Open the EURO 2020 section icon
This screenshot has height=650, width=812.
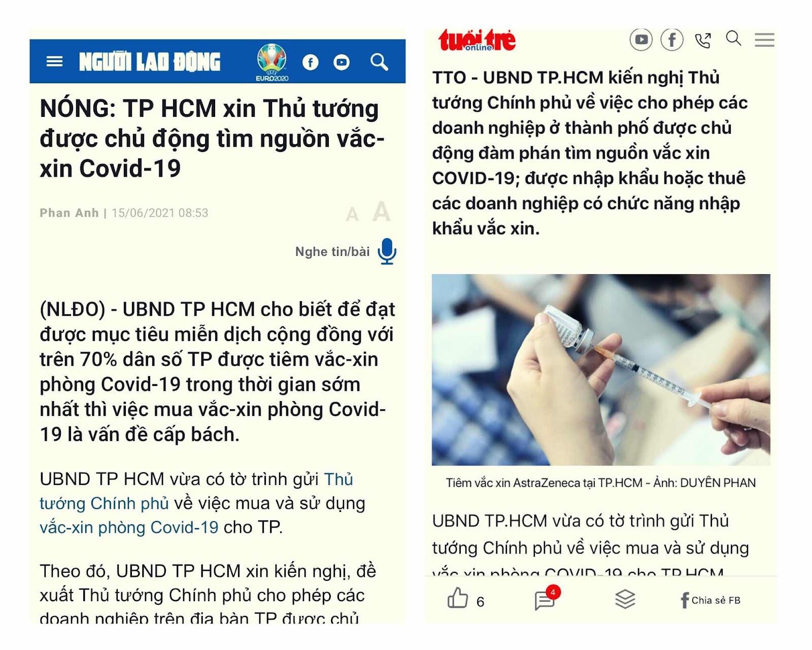[x=272, y=62]
